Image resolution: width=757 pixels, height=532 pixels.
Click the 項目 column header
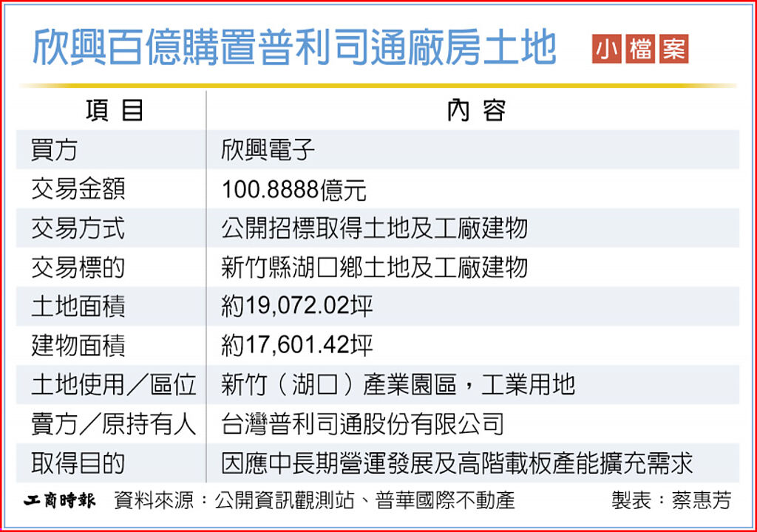(x=115, y=110)
